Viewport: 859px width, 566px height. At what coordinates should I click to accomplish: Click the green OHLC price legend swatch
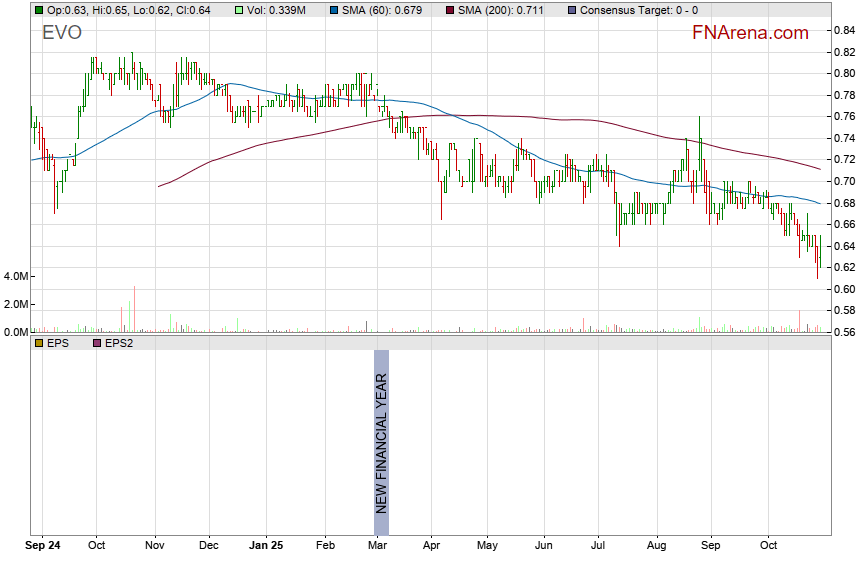38,9
